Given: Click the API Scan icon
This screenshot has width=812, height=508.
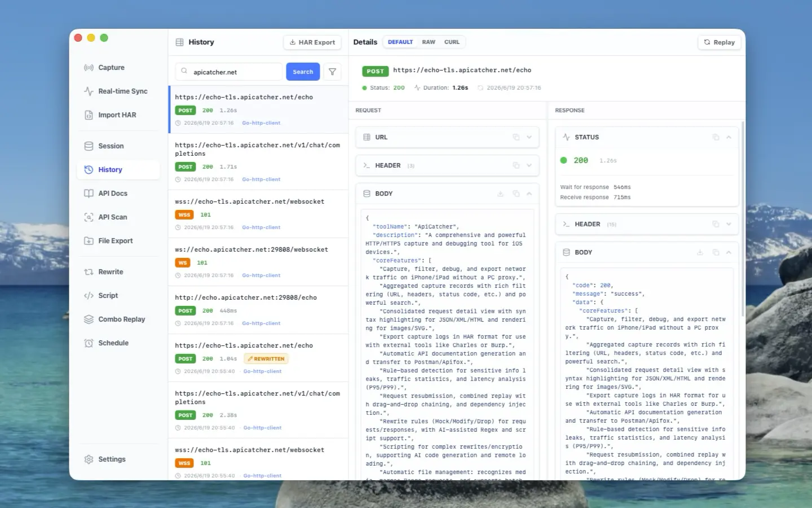Looking at the screenshot, I should [89, 217].
